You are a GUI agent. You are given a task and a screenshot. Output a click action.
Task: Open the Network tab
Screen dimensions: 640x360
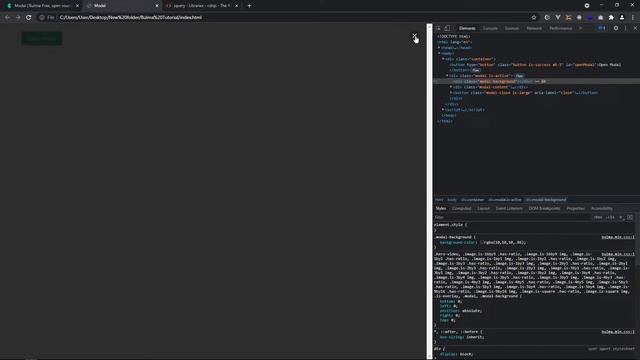534,28
